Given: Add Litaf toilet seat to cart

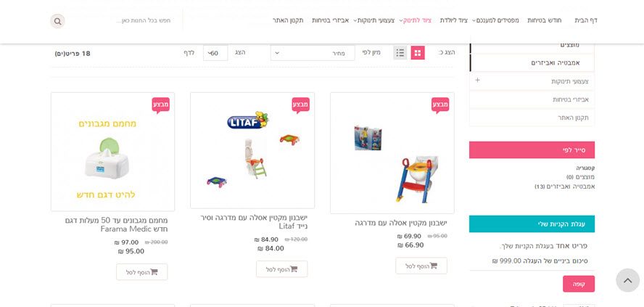Looking at the screenshot, I should point(281,269).
